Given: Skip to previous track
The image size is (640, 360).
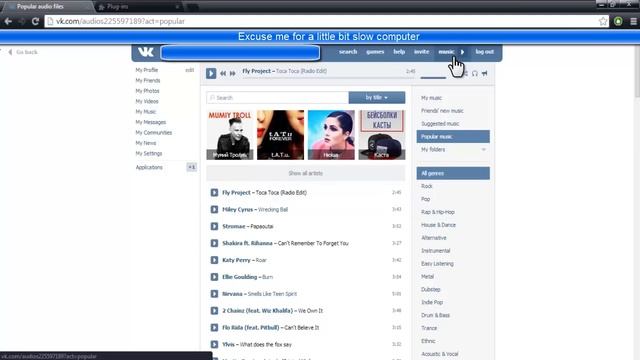Looking at the screenshot, I should 223,73.
